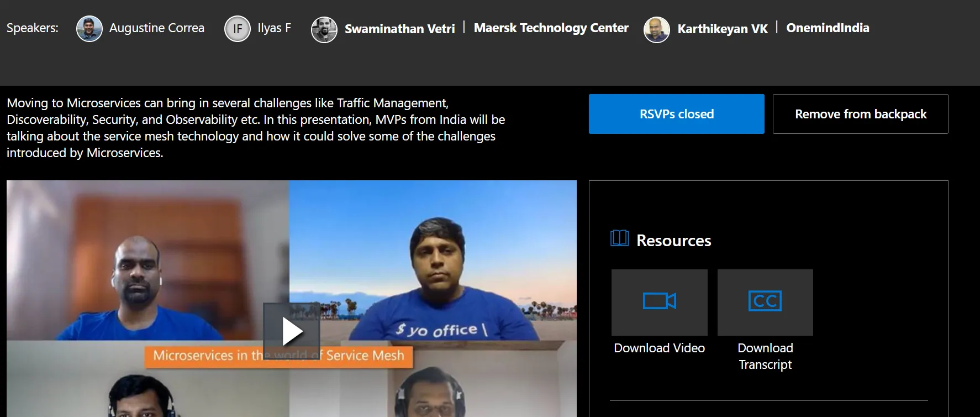
Task: Select Remove from backpack
Action: (x=860, y=114)
